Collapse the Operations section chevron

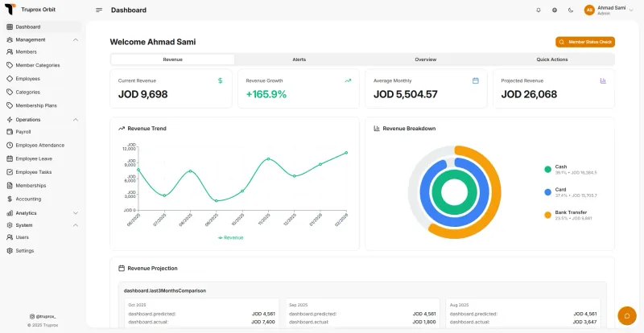point(76,120)
